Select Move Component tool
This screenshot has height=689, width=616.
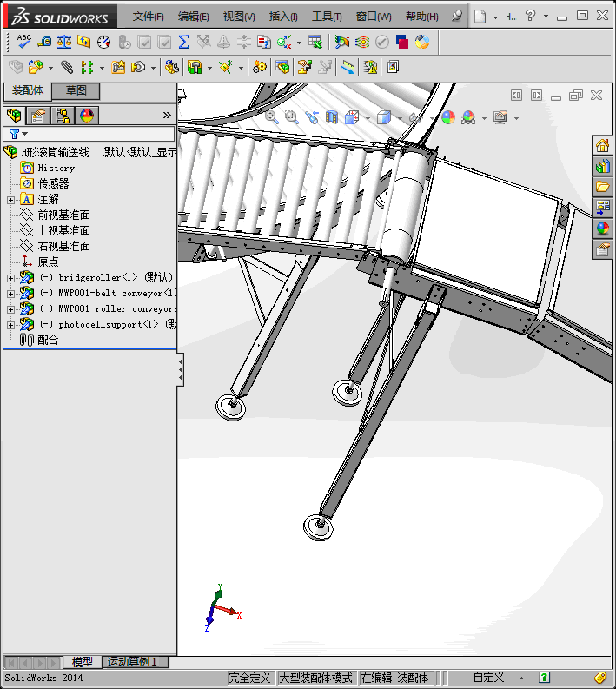pyautogui.click(x=138, y=67)
